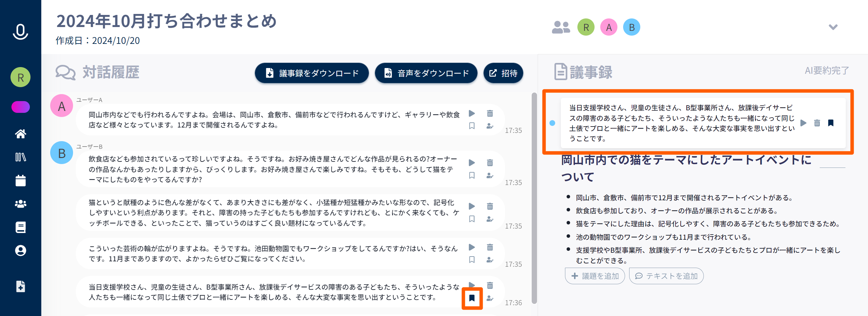The image size is (868, 316).
Task: Open the group members icon in the sidebar
Action: pos(20,204)
